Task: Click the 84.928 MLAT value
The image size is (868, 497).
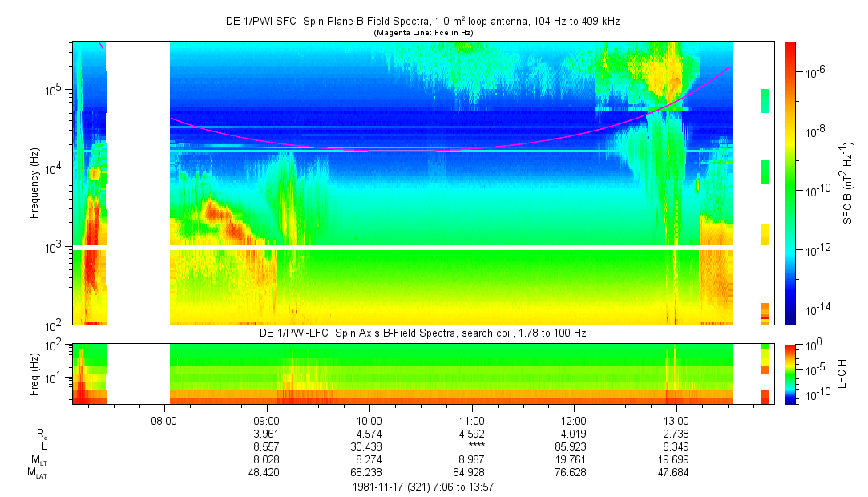Action: pyautogui.click(x=471, y=473)
